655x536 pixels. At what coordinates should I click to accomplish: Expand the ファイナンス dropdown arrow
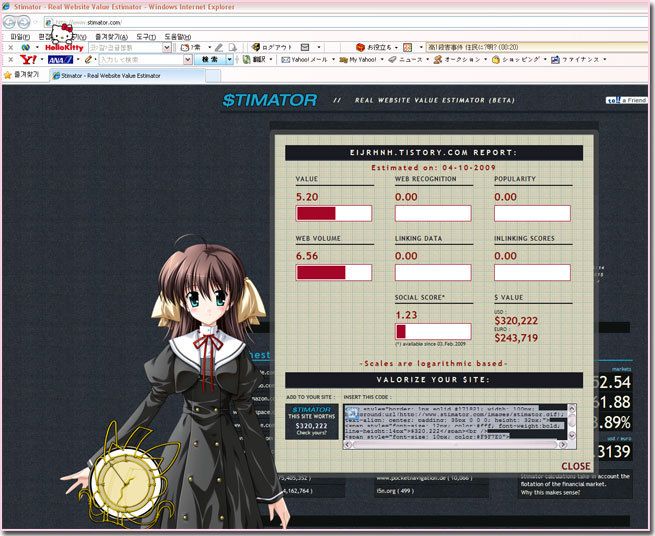[x=604, y=60]
